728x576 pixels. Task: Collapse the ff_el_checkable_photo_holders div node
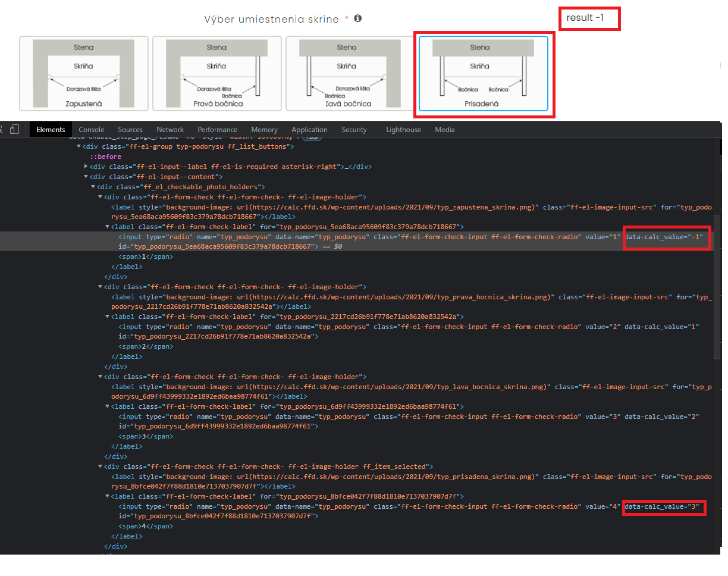click(93, 187)
